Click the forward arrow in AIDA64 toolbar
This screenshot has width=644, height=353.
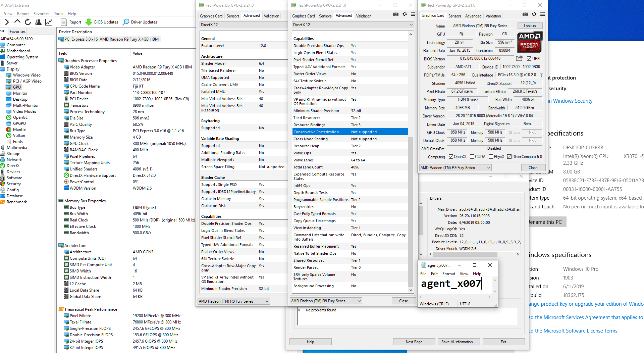(7, 22)
